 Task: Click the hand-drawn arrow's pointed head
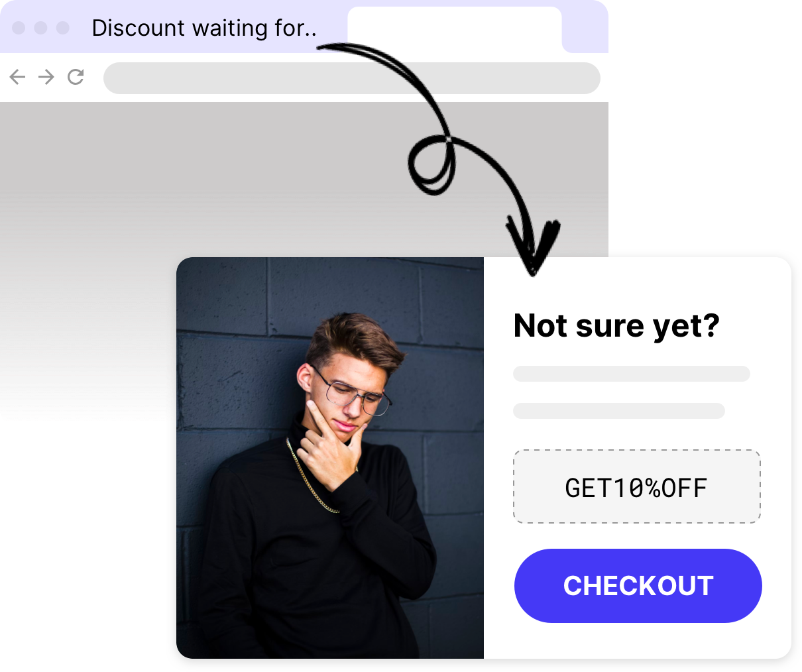pyautogui.click(x=533, y=249)
